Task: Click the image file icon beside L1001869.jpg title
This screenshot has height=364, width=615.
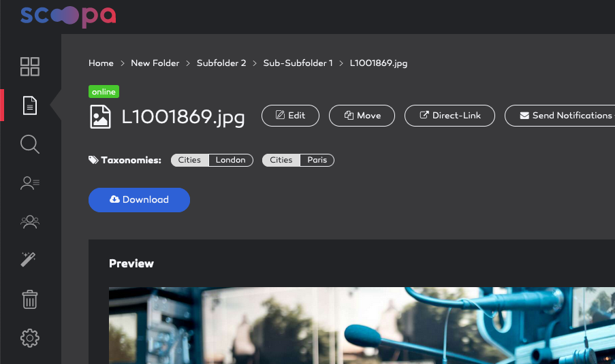Action: [x=100, y=117]
